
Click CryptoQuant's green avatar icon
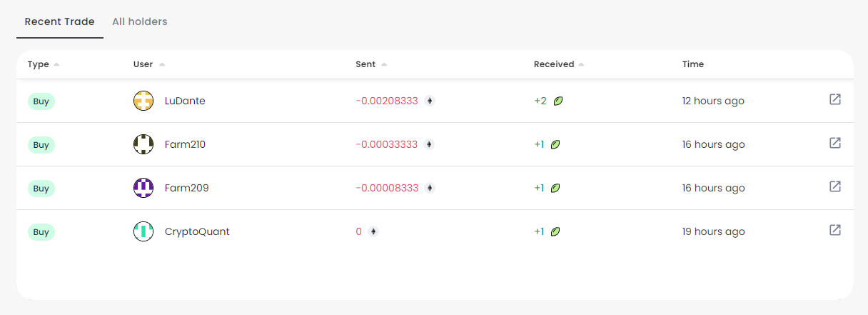tap(143, 231)
